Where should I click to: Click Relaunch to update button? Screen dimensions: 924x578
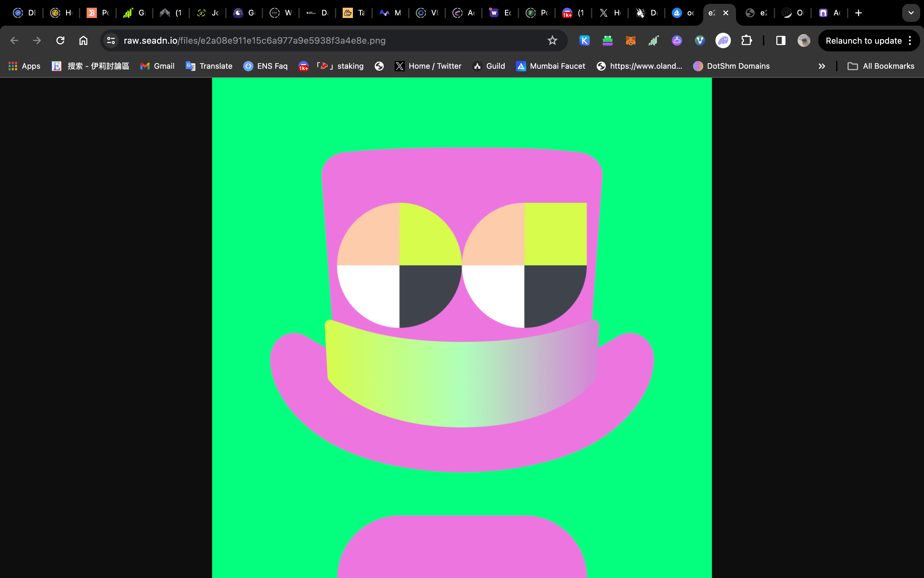863,40
